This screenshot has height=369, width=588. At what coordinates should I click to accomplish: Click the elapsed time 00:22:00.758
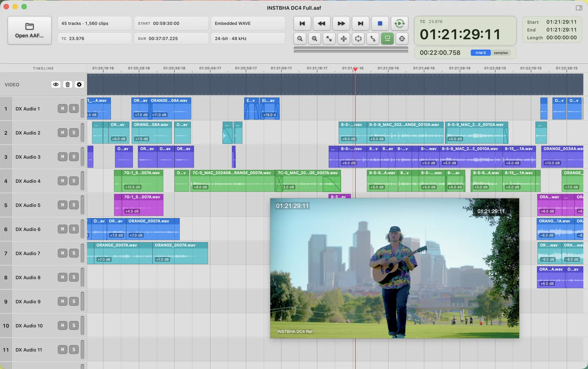point(440,53)
